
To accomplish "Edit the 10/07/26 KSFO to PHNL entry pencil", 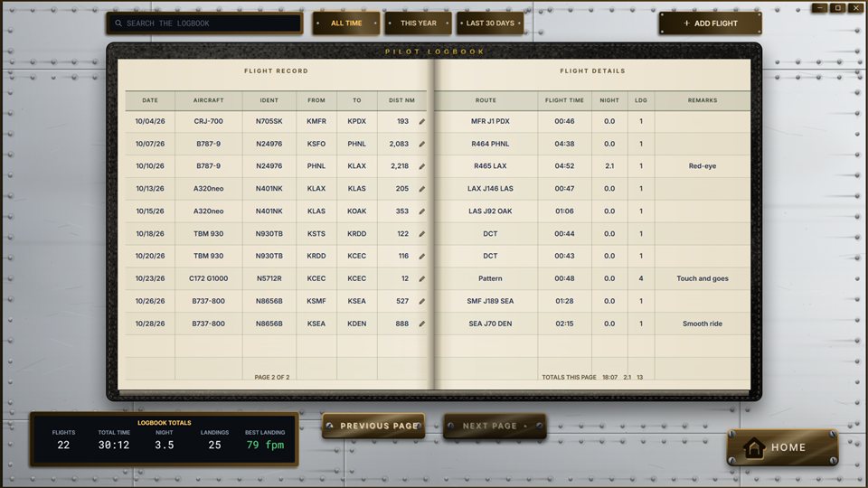I will tap(422, 144).
